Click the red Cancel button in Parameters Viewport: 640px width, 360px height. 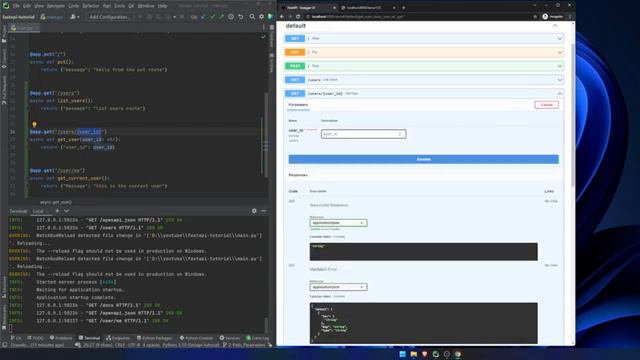(x=547, y=105)
